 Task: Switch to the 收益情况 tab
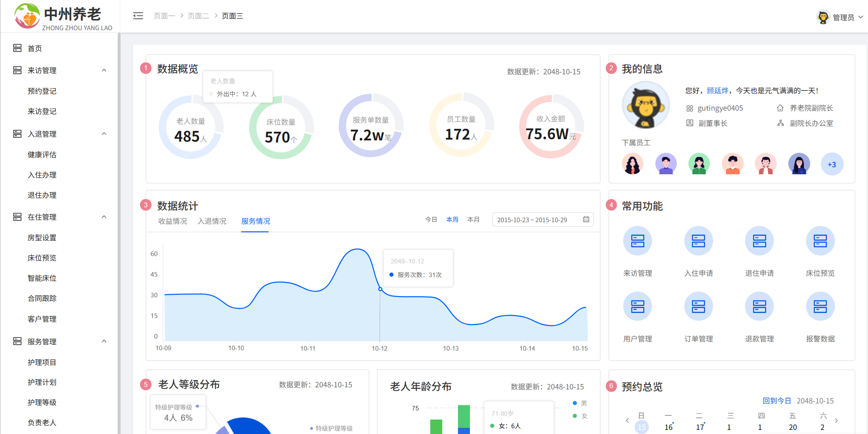172,221
